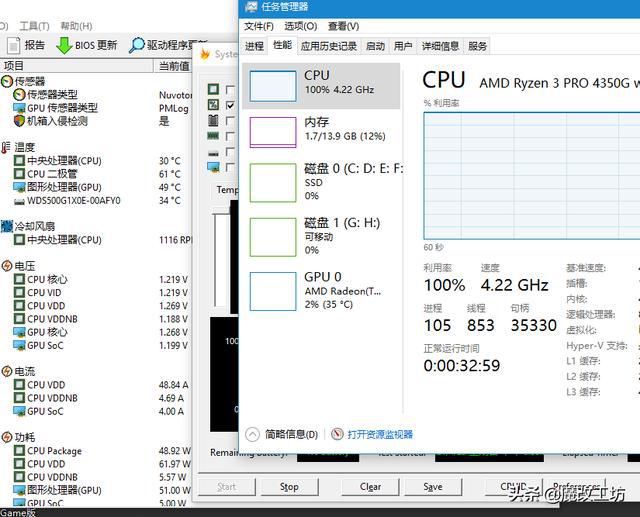Click the icon beside CPU Package

tap(19, 450)
